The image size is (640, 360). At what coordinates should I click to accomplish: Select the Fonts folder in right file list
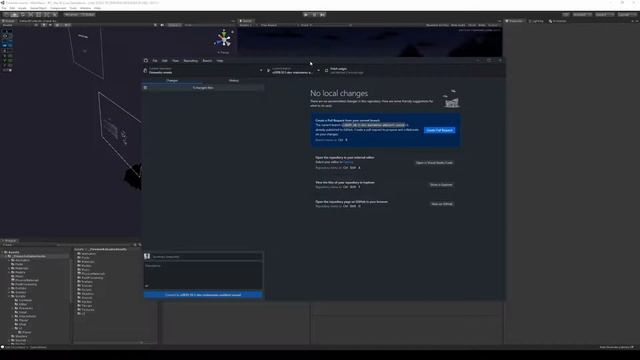(84, 258)
